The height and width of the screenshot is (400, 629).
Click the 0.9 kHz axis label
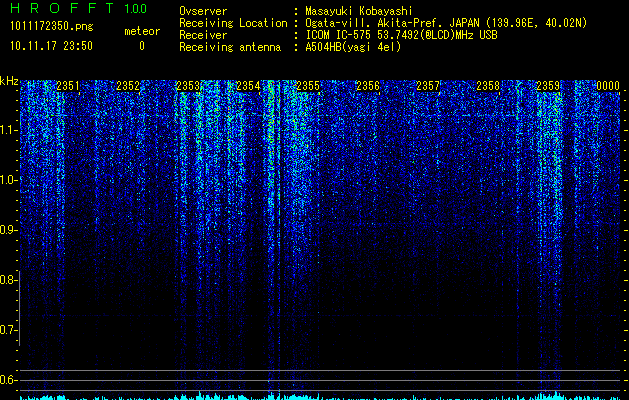click(x=7, y=230)
